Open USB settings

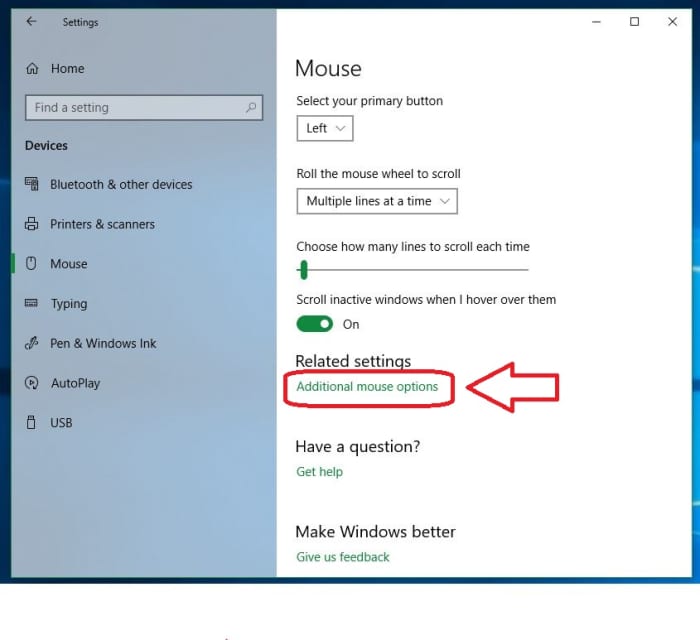61,423
